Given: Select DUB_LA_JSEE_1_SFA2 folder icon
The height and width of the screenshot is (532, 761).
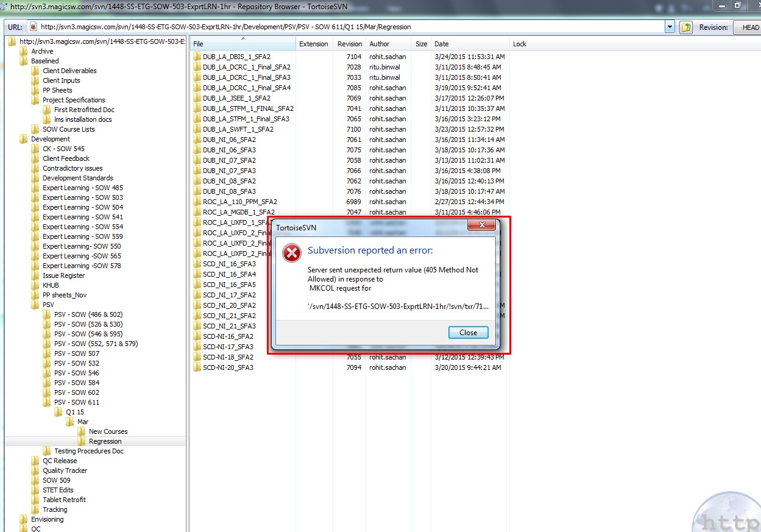Looking at the screenshot, I should point(197,98).
